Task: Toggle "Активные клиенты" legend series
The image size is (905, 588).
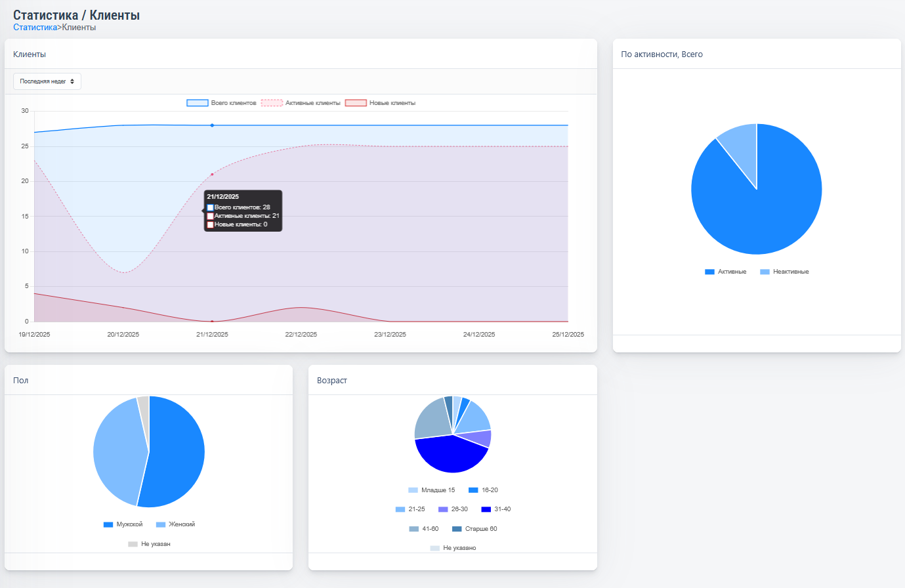Action: pyautogui.click(x=301, y=103)
